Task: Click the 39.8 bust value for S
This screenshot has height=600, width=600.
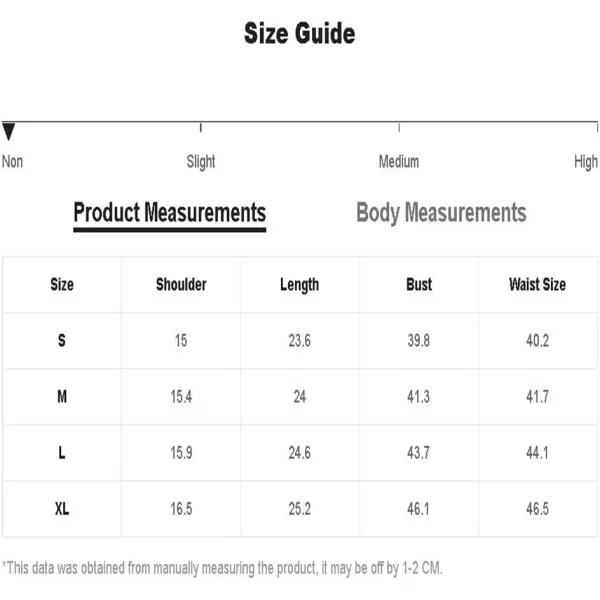Action: [419, 341]
